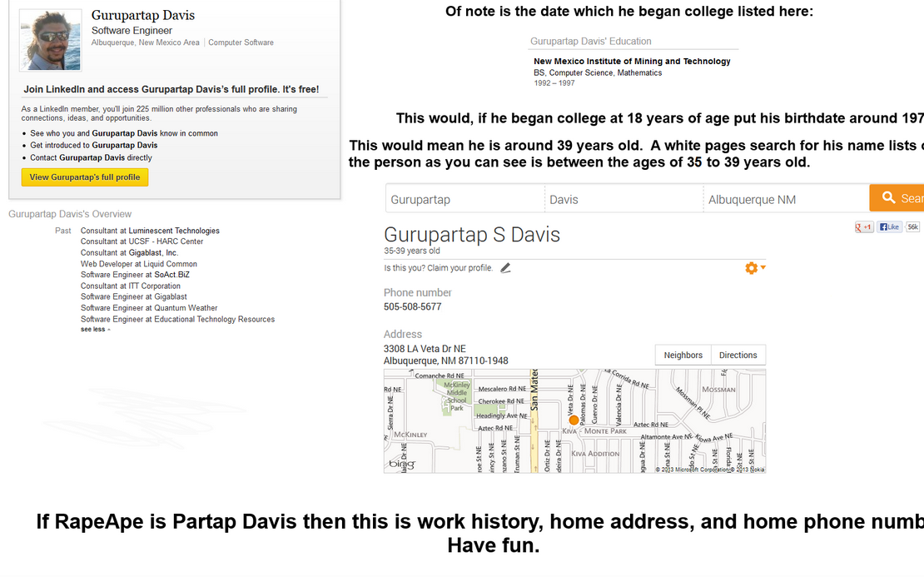The width and height of the screenshot is (924, 577).
Task: Click 'Gurupartap Davis's Overview' heading
Action: tap(70, 214)
